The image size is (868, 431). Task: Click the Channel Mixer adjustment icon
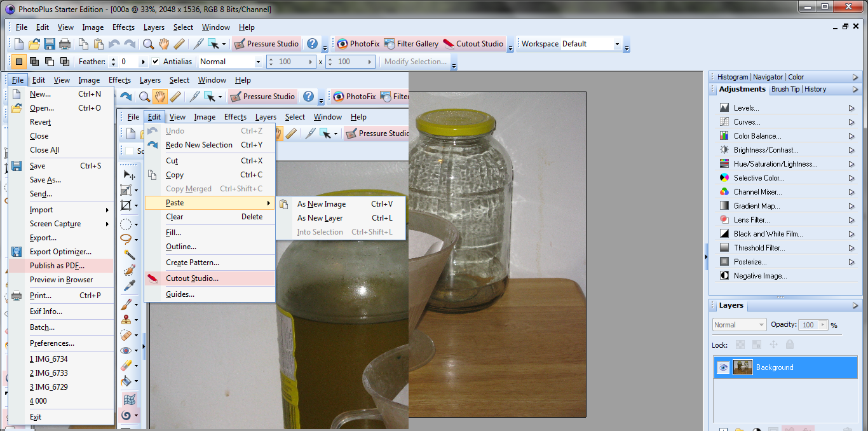724,192
